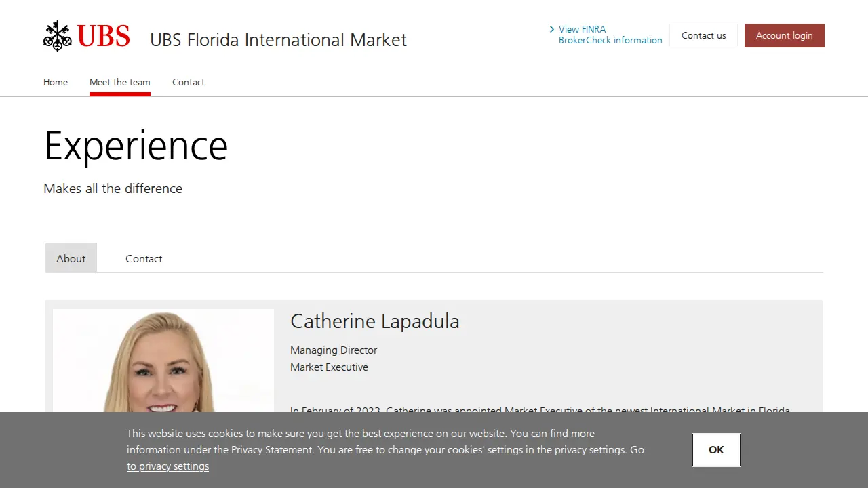
Task: Click the Managing Director title text
Action: pos(334,350)
